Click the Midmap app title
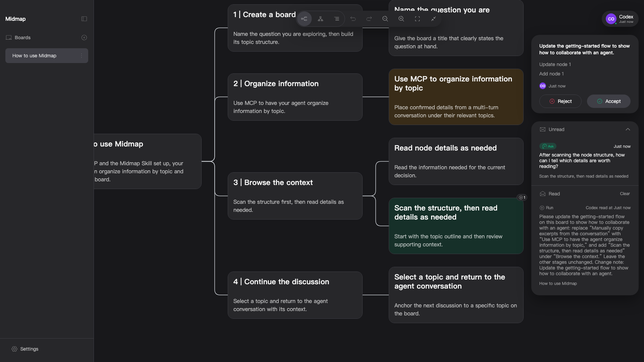The width and height of the screenshot is (644, 362). 15,19
